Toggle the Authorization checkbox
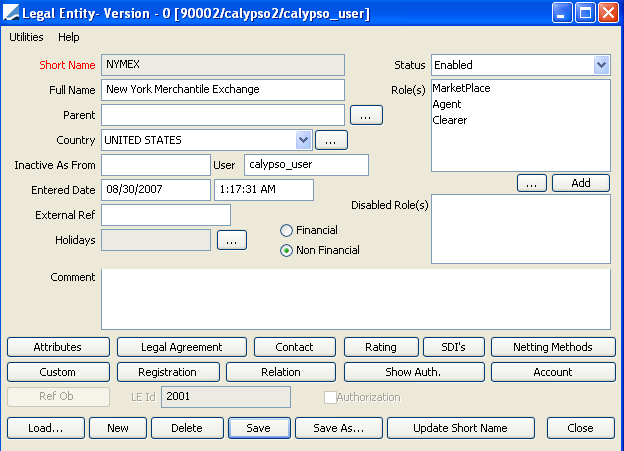The height and width of the screenshot is (451, 624). click(330, 397)
